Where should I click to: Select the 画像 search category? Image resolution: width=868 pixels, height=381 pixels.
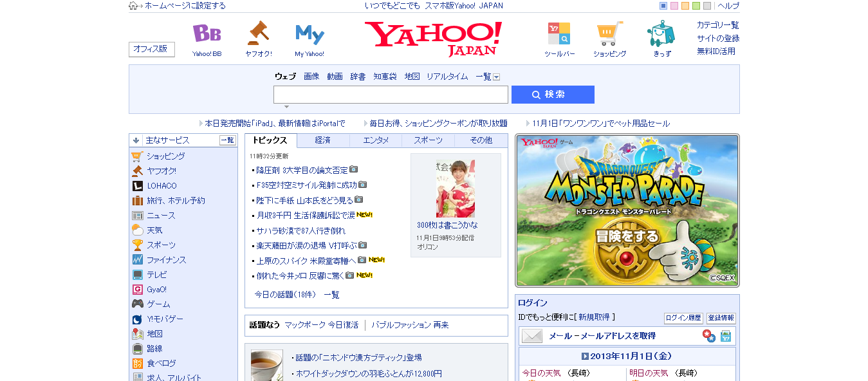point(311,77)
